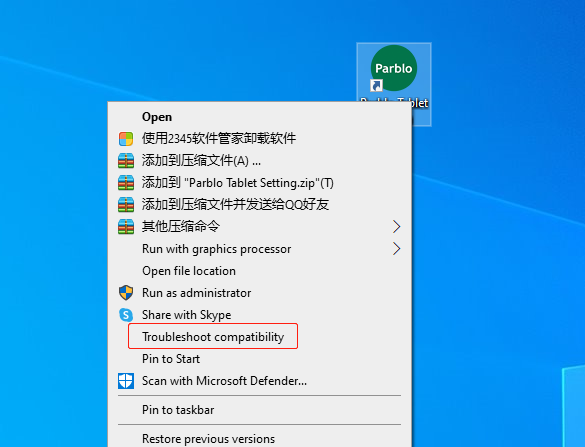
Task: Click the archive icon beside Parblo Tablet Setting.zip
Action: click(x=126, y=183)
